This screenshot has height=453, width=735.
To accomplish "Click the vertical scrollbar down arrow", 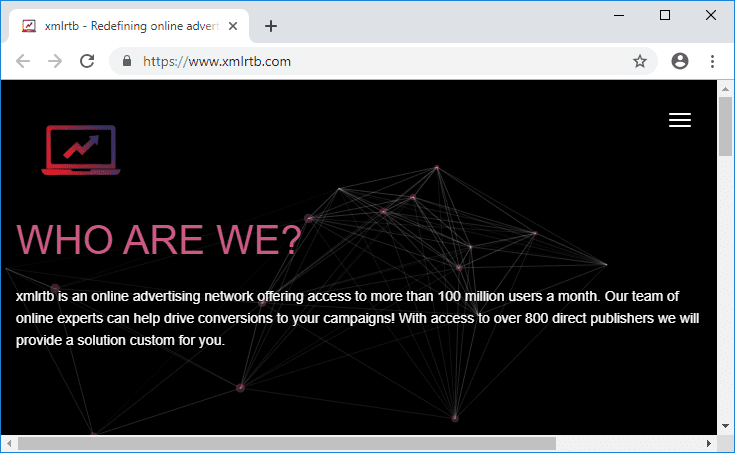I will (726, 427).
